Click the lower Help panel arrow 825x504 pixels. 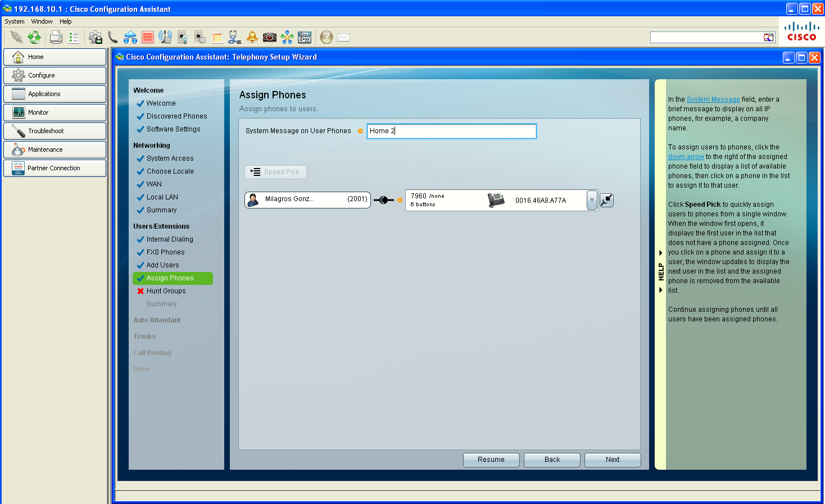coord(660,290)
